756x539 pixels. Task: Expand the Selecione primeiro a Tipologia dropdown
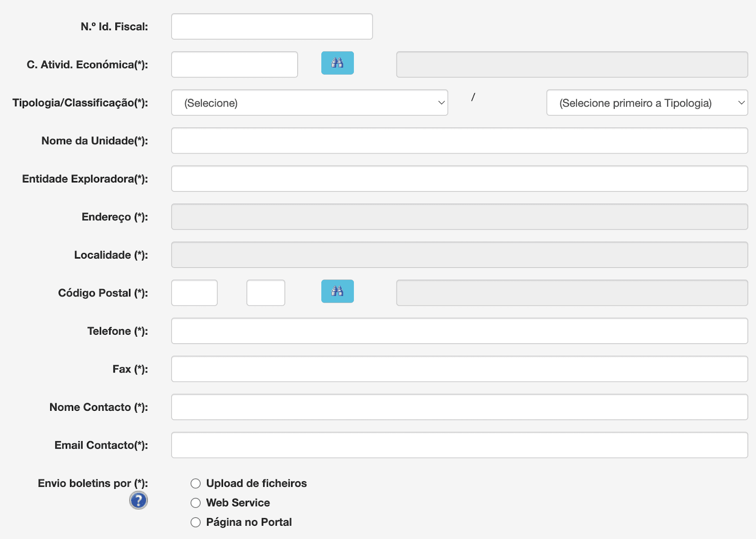(647, 103)
